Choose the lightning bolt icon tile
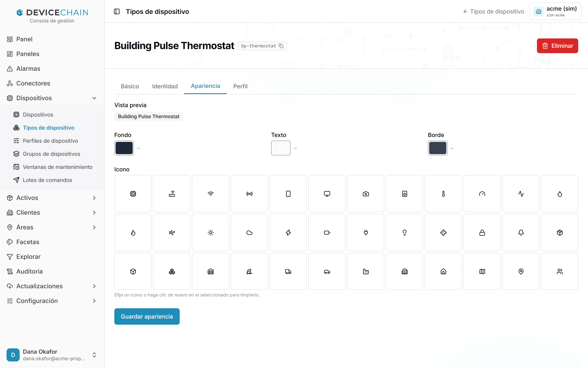Image resolution: width=588 pixels, height=368 pixels. pyautogui.click(x=288, y=233)
